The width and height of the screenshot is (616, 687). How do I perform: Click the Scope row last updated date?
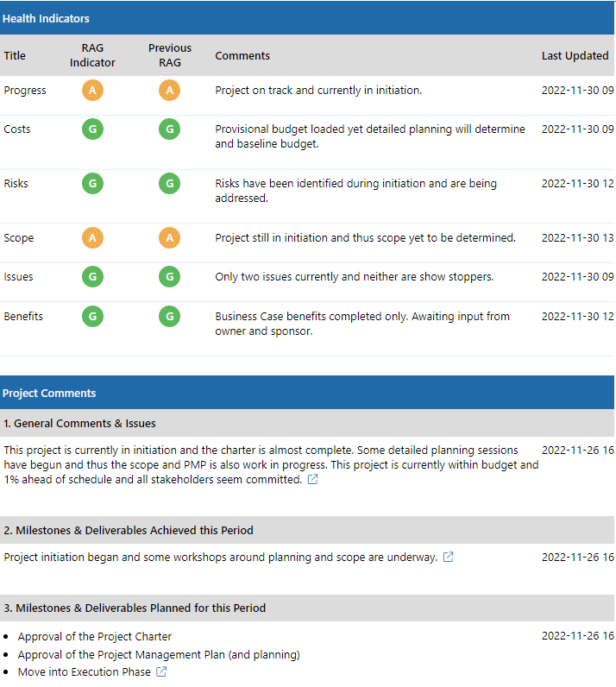point(578,238)
